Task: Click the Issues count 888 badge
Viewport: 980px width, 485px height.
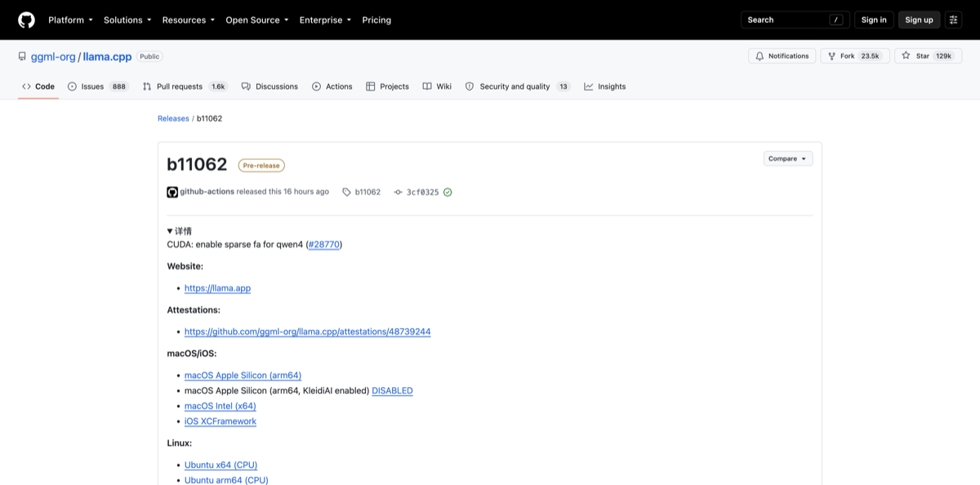Action: 119,87
